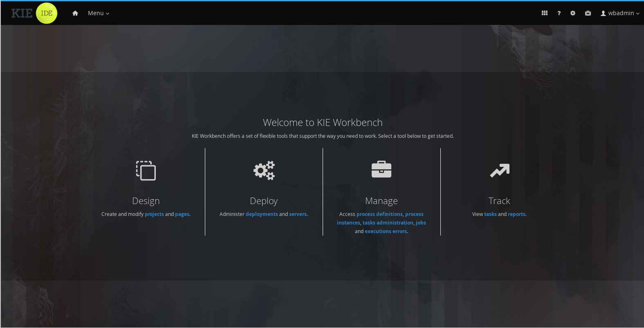644x328 pixels.
Task: Open the admin settings gear icon
Action: tap(573, 13)
